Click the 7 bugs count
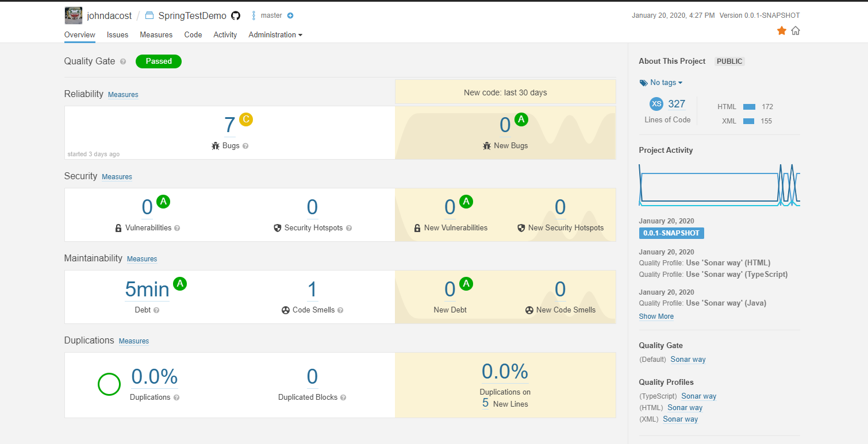The image size is (868, 444). click(x=229, y=125)
